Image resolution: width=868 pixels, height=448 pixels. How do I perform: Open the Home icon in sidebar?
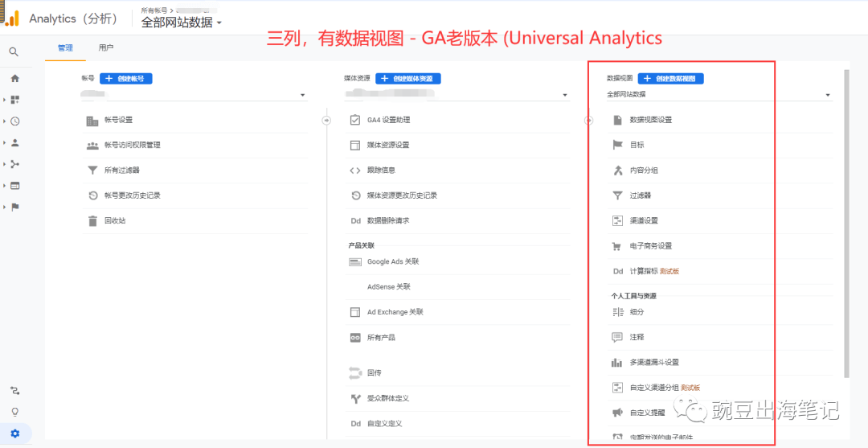coord(14,78)
